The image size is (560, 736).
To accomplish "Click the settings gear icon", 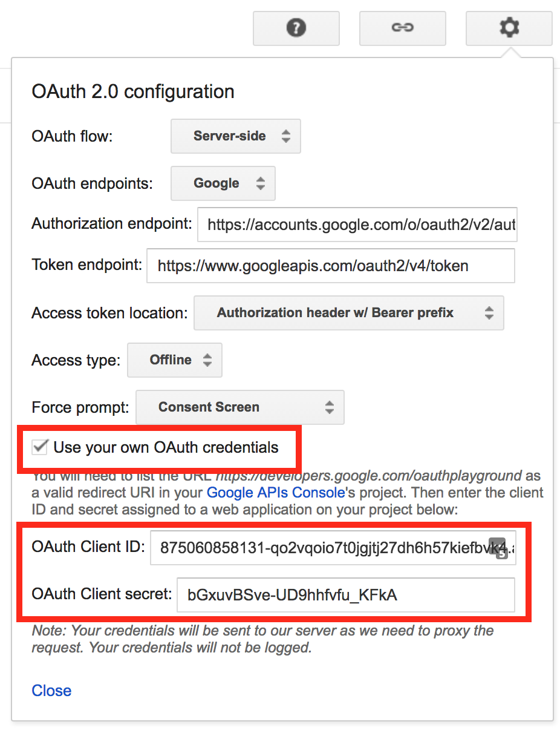I will [x=509, y=28].
